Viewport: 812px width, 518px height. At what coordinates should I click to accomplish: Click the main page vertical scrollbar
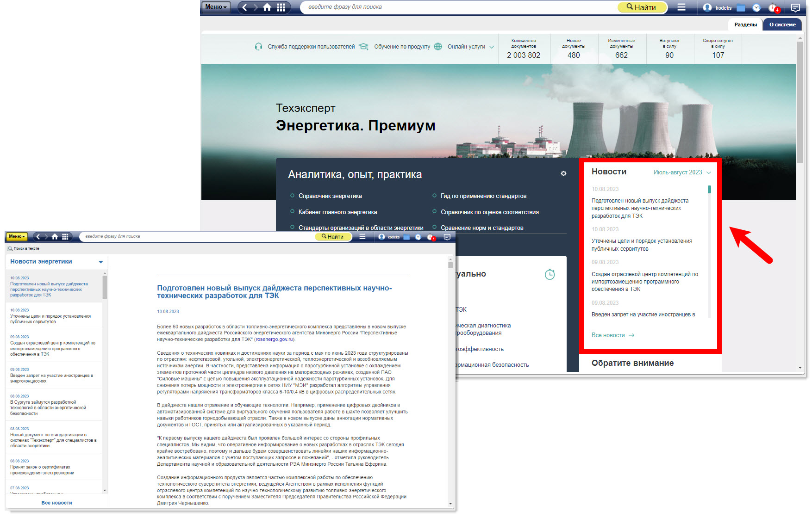800,102
